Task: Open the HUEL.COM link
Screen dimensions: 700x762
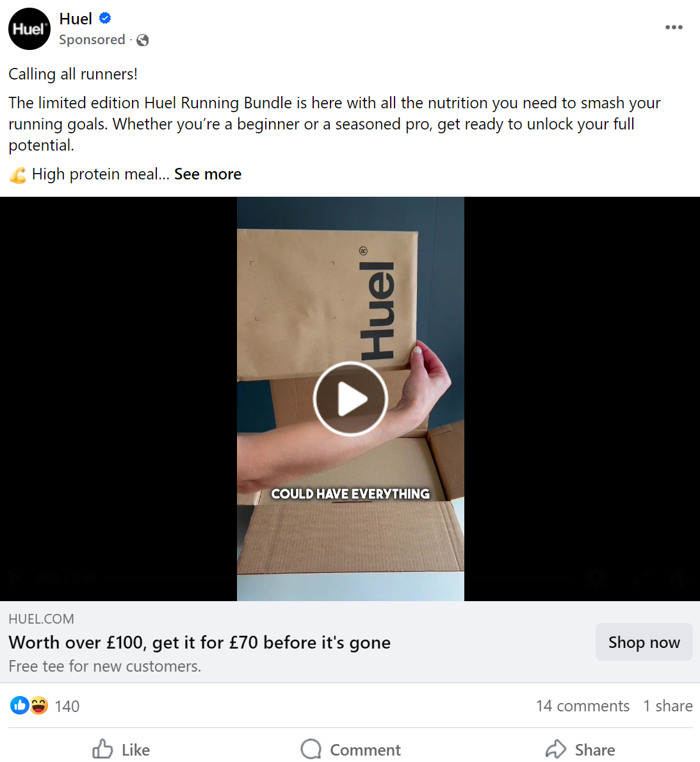Action: click(41, 618)
